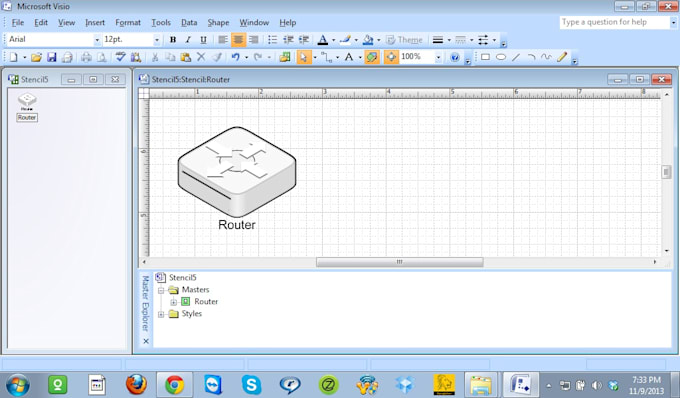Image resolution: width=680 pixels, height=398 pixels.
Task: Click the Open folder icon
Action: tap(36, 57)
